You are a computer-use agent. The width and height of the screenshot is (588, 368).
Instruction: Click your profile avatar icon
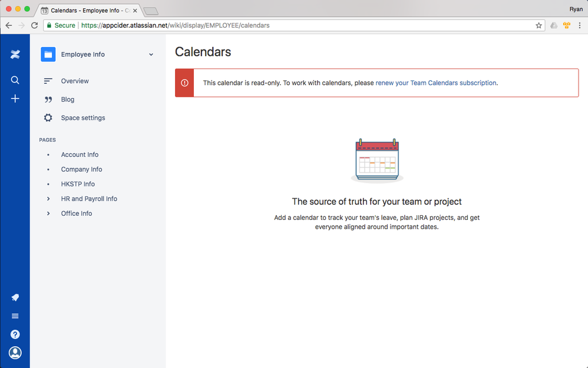pos(15,353)
